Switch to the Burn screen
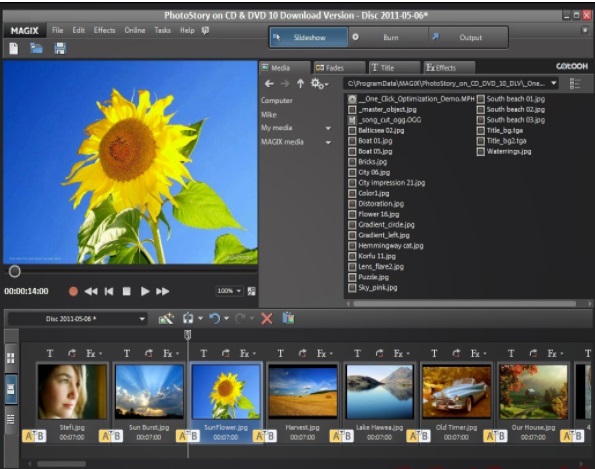This screenshot has height=469, width=595. (x=389, y=37)
